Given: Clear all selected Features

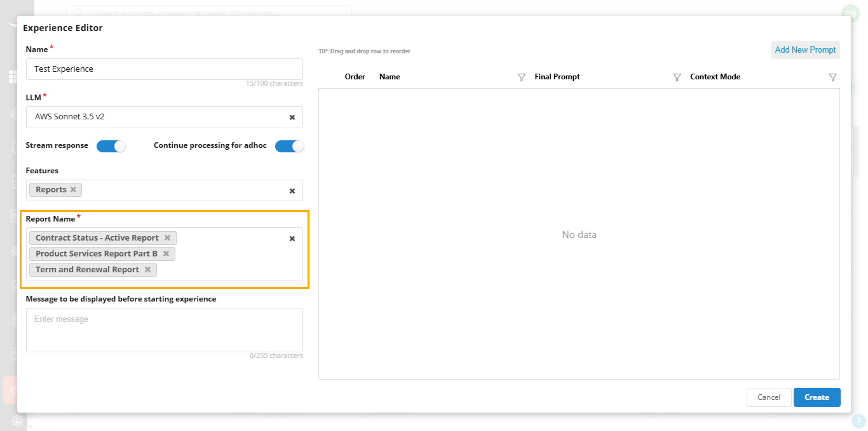Looking at the screenshot, I should pyautogui.click(x=292, y=191).
